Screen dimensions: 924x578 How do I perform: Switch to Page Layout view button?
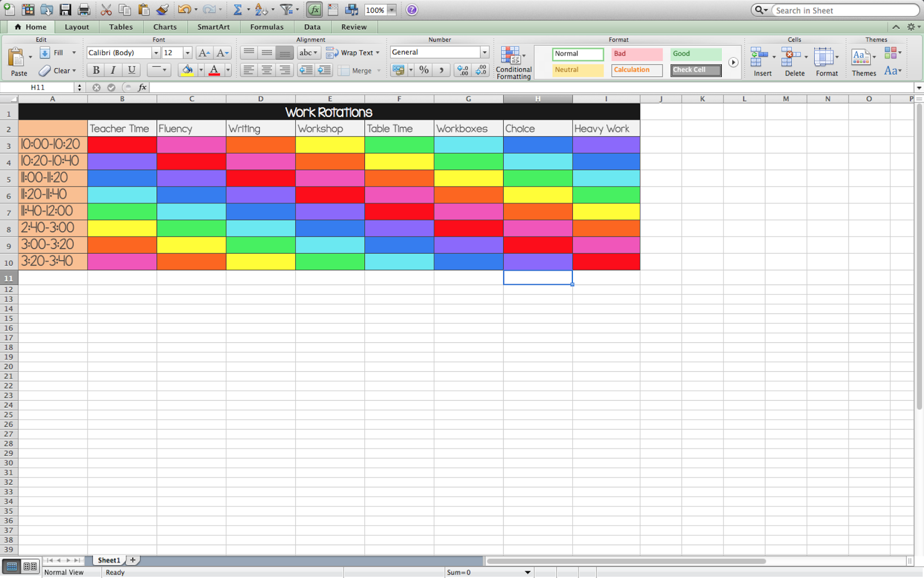tap(30, 566)
